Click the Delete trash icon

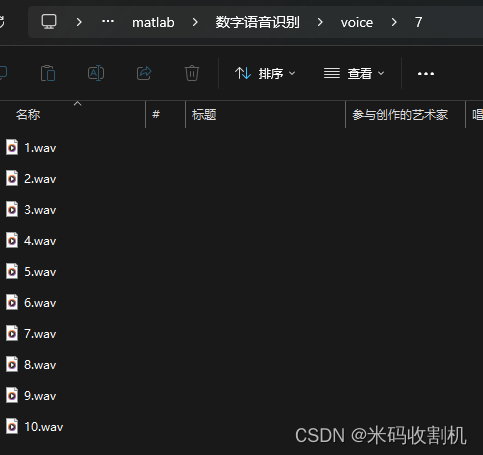(192, 73)
